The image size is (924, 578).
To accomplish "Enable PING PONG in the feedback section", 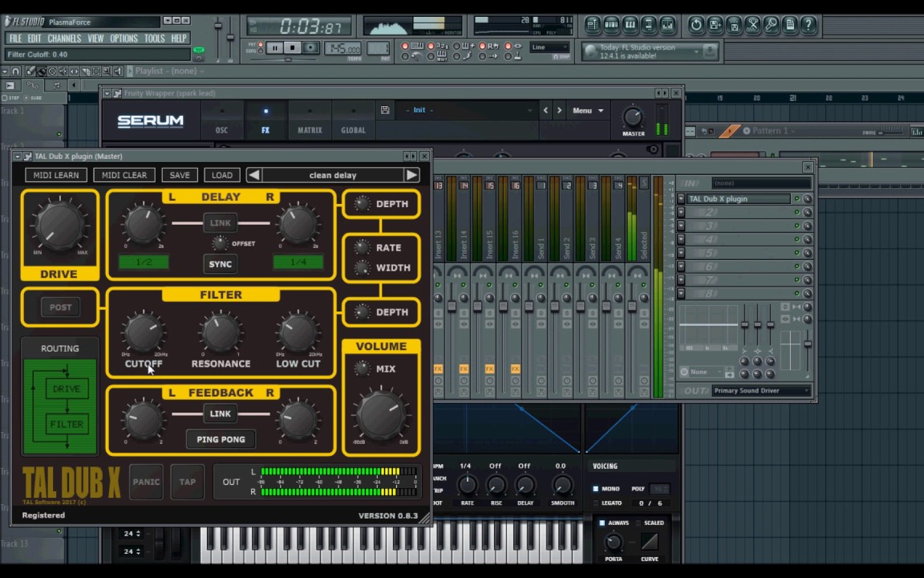I will coord(221,439).
